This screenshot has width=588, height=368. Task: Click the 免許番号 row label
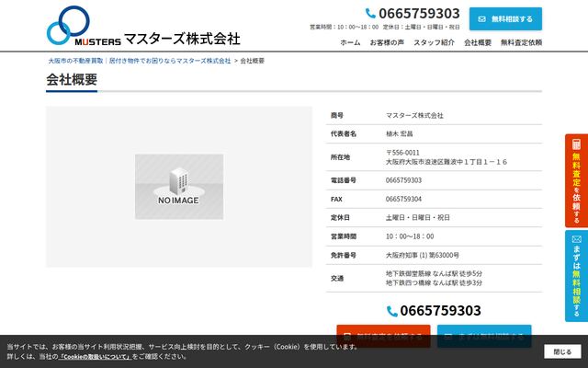(x=343, y=255)
